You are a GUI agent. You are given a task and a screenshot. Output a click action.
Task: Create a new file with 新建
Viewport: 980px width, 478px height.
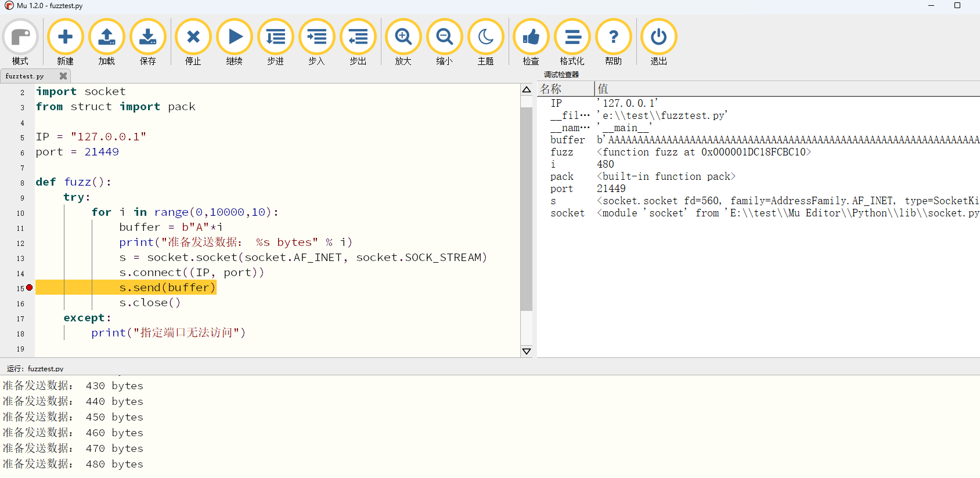tap(65, 42)
